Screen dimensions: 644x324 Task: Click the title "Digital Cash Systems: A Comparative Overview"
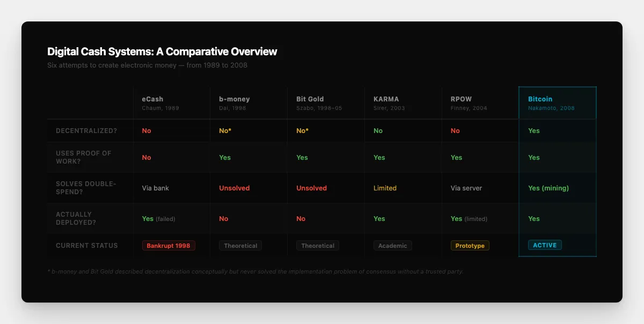(x=162, y=52)
